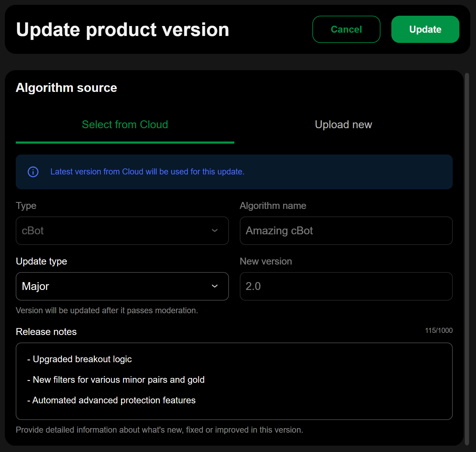The height and width of the screenshot is (452, 476).
Task: Click the chevron arrow in the Type field
Action: pos(215,231)
